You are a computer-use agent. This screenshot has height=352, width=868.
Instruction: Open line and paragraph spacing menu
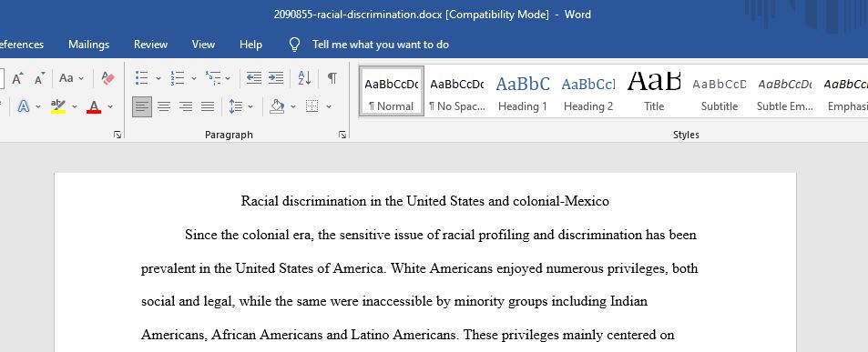click(x=236, y=106)
